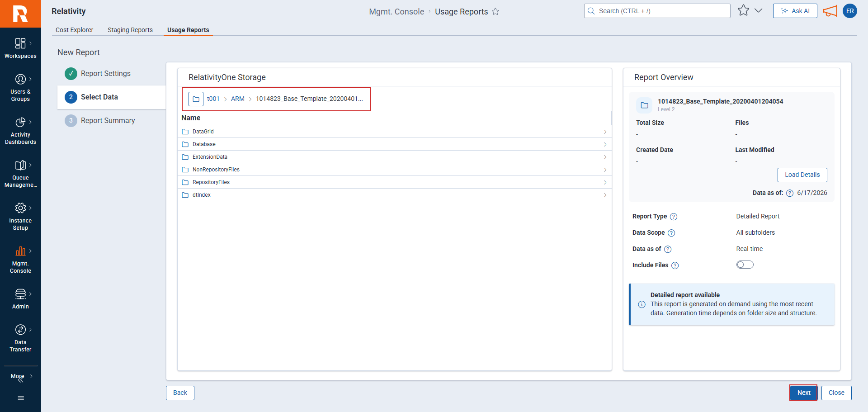868x412 pixels.
Task: Open Instance Setup gear icon
Action: (x=20, y=208)
